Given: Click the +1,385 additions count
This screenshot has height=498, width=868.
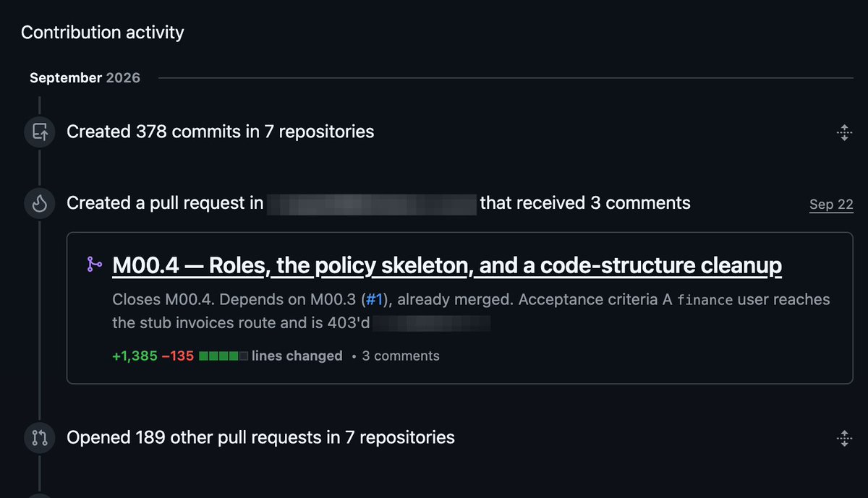Looking at the screenshot, I should click(x=135, y=356).
